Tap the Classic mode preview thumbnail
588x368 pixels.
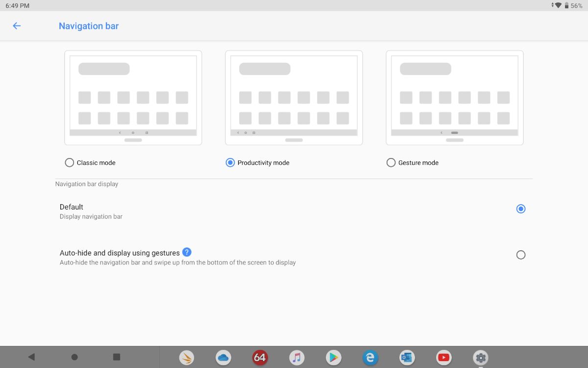(x=133, y=98)
